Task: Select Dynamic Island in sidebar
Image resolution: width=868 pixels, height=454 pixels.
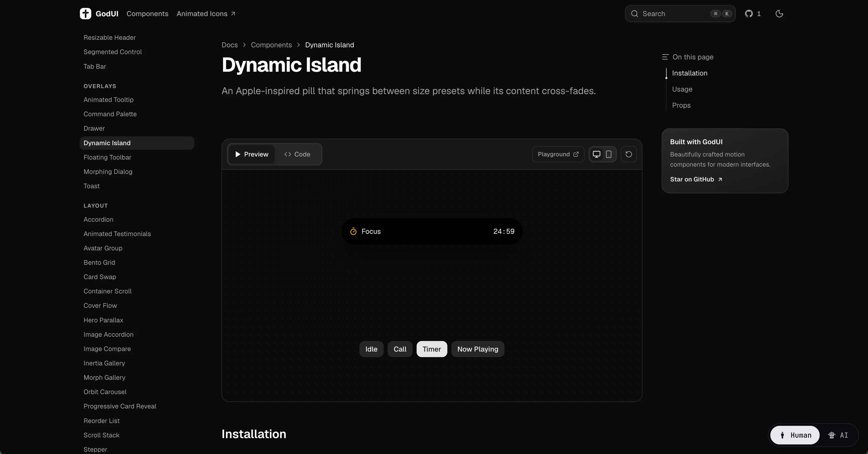Action: pos(137,143)
